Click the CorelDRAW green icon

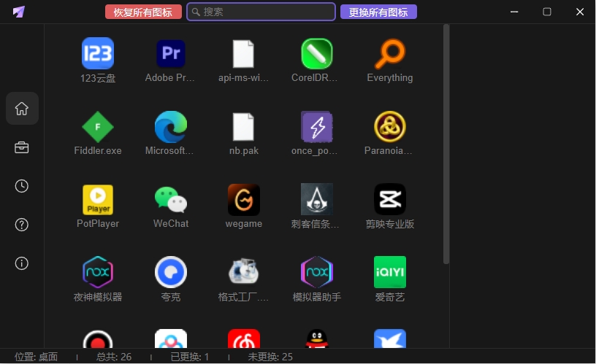tap(317, 53)
